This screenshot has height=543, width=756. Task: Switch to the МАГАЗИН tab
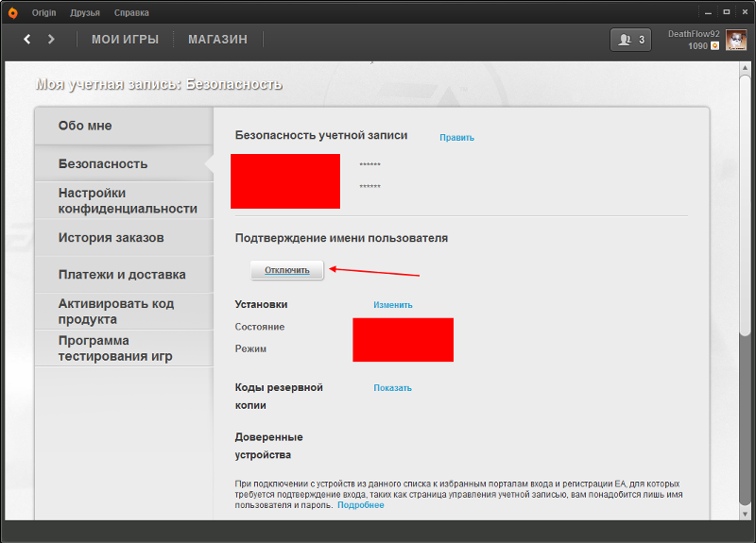217,40
